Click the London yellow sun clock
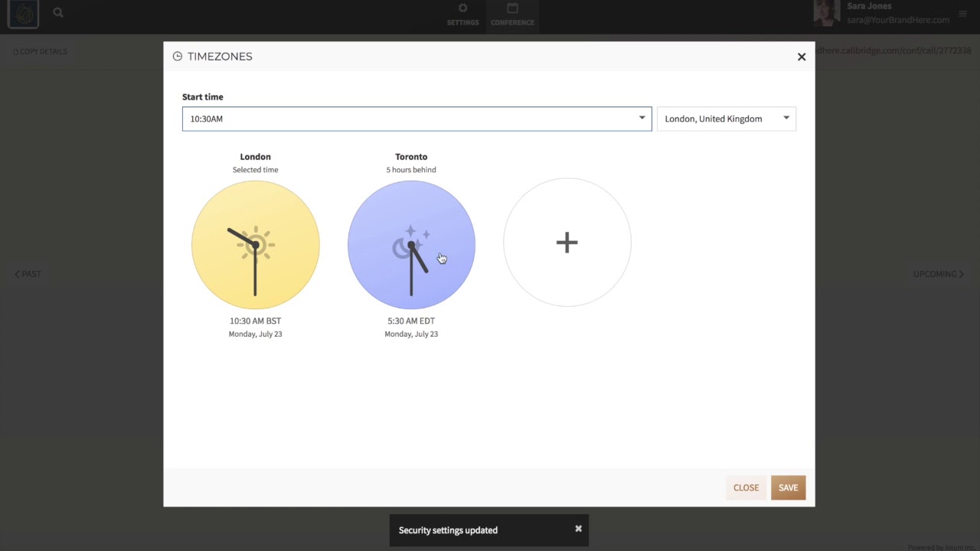This screenshot has width=980, height=551. [x=256, y=245]
